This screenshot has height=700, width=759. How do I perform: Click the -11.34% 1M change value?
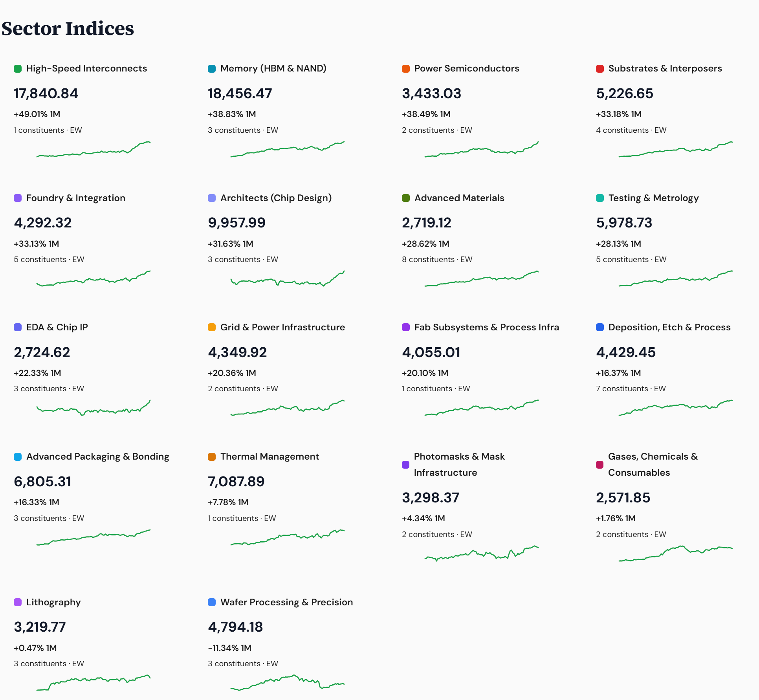[229, 648]
